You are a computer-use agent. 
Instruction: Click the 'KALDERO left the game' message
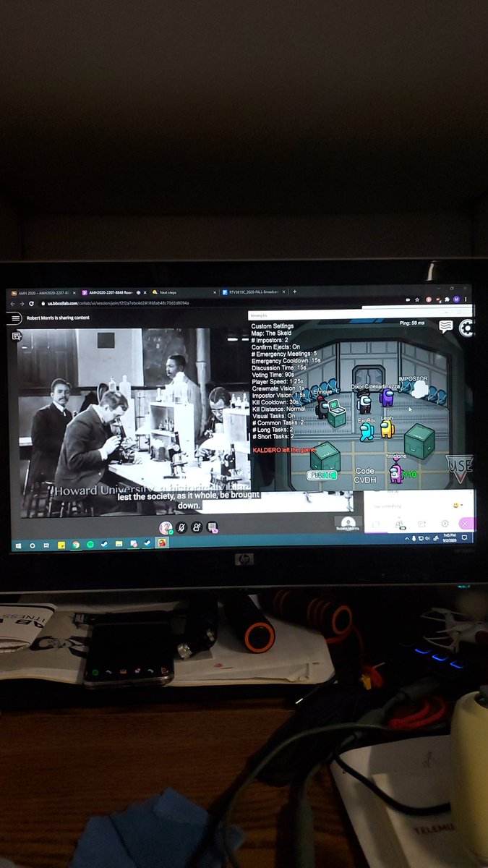pos(285,450)
